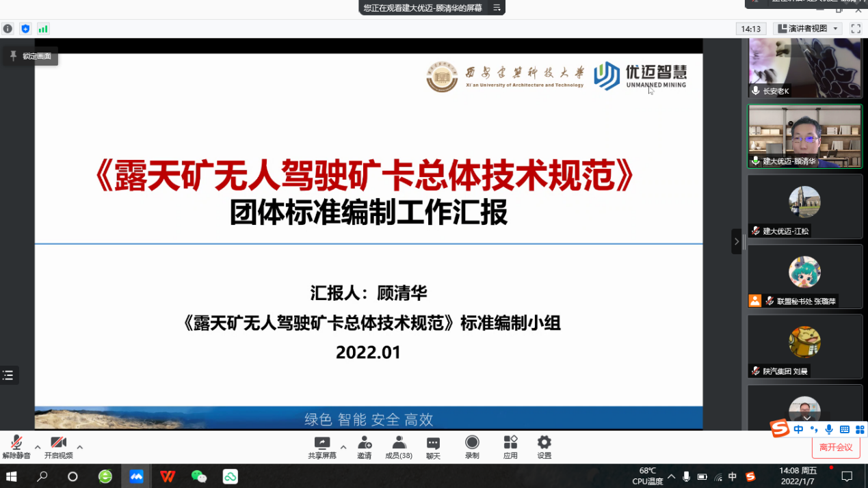Expand audio options arrow beside 解除静音

pyautogui.click(x=37, y=448)
